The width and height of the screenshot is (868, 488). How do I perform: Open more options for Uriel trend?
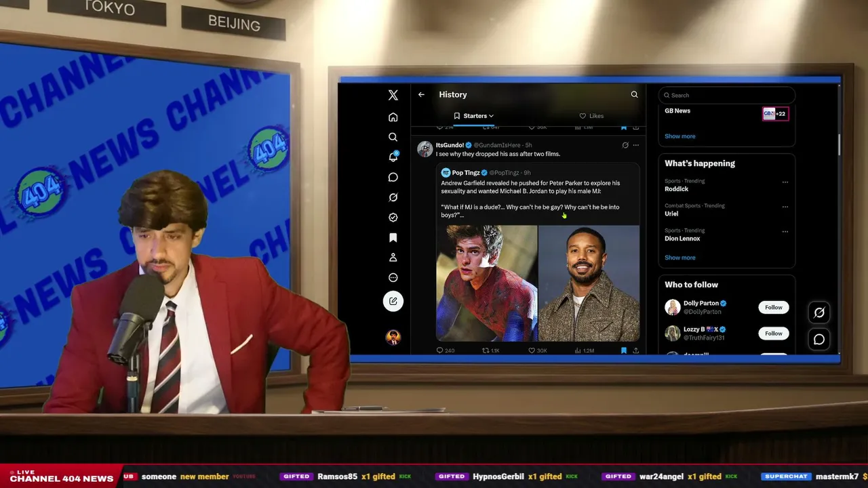pos(785,206)
